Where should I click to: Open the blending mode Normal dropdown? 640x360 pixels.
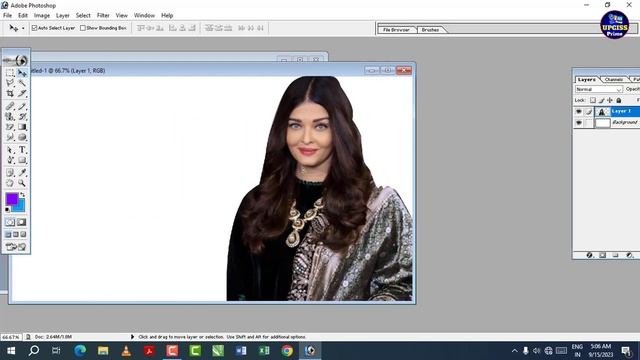(599, 89)
